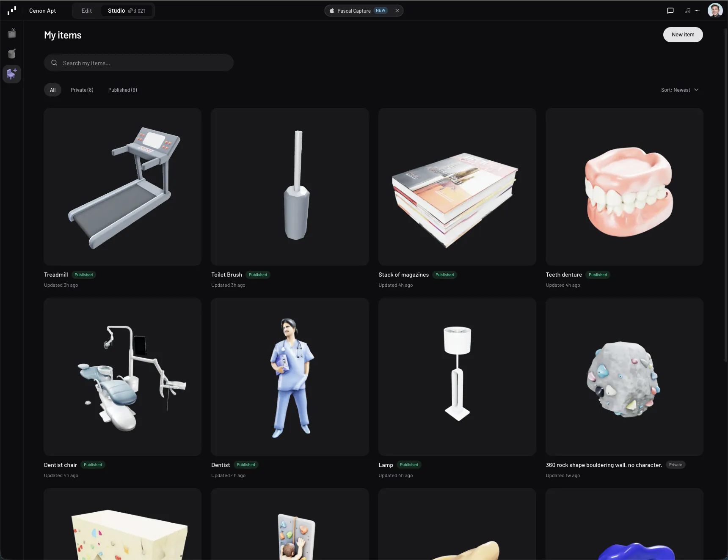Select the purple chair items sidebar icon
The height and width of the screenshot is (560, 728).
click(x=12, y=74)
